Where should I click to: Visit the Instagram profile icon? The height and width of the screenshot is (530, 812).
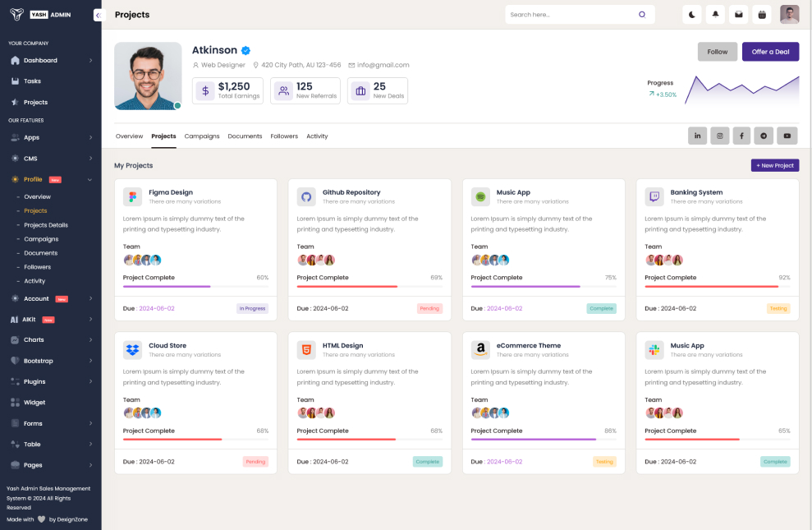click(x=720, y=136)
